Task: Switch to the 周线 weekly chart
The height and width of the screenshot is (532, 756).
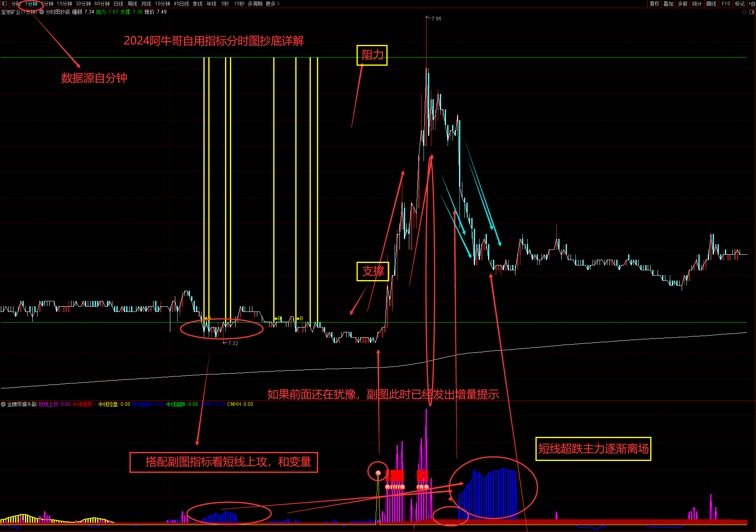Action: pyautogui.click(x=132, y=4)
